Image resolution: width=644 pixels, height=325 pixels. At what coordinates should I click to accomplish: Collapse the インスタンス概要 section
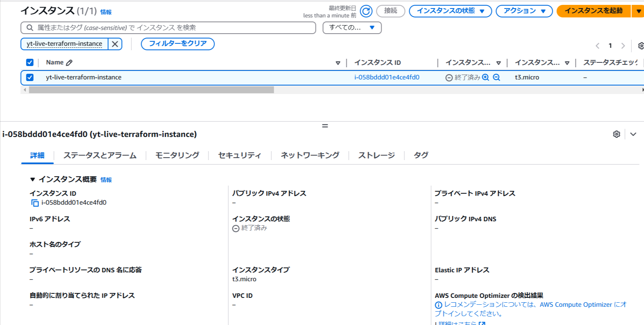(32, 180)
